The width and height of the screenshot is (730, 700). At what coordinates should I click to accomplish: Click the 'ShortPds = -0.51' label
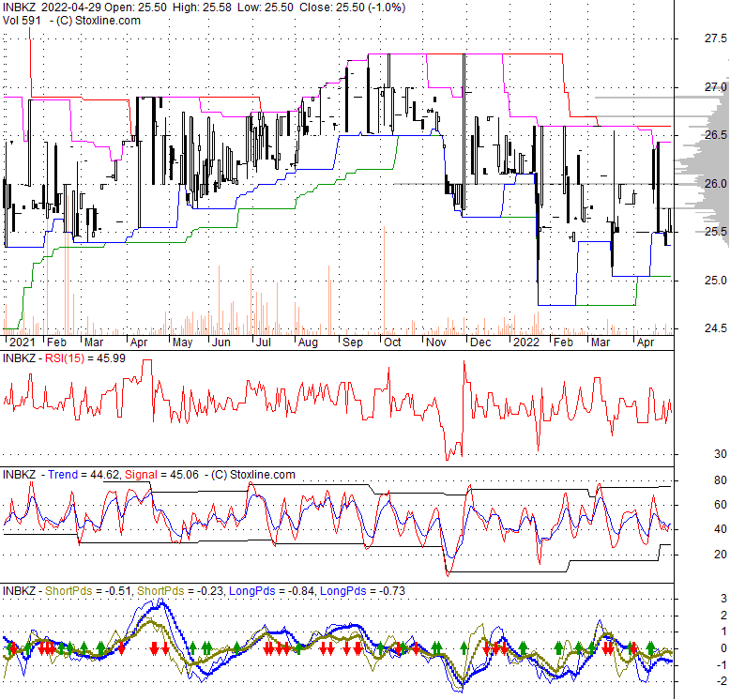(x=89, y=591)
